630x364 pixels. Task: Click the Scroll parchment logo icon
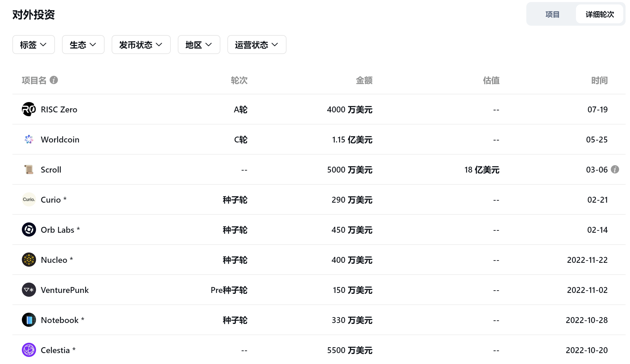click(x=29, y=170)
